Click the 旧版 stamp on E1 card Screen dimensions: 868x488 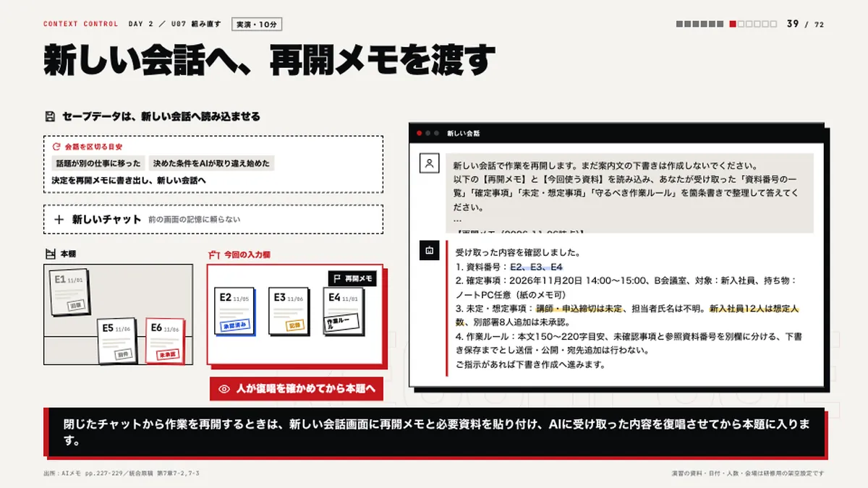point(76,306)
